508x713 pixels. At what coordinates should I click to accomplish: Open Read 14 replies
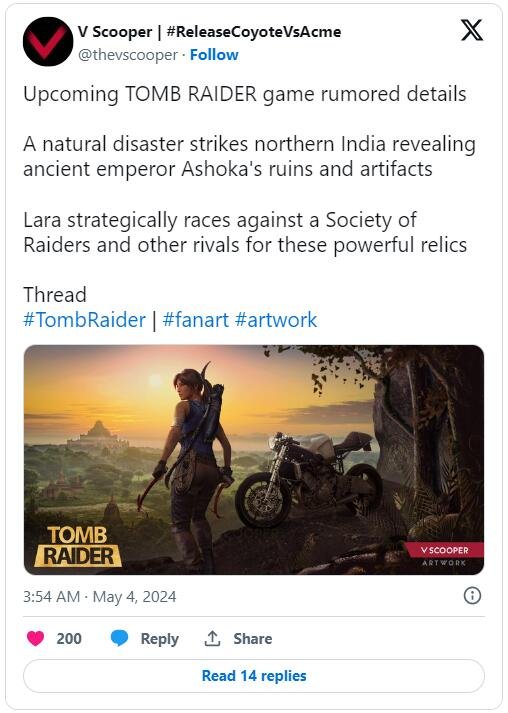click(254, 676)
